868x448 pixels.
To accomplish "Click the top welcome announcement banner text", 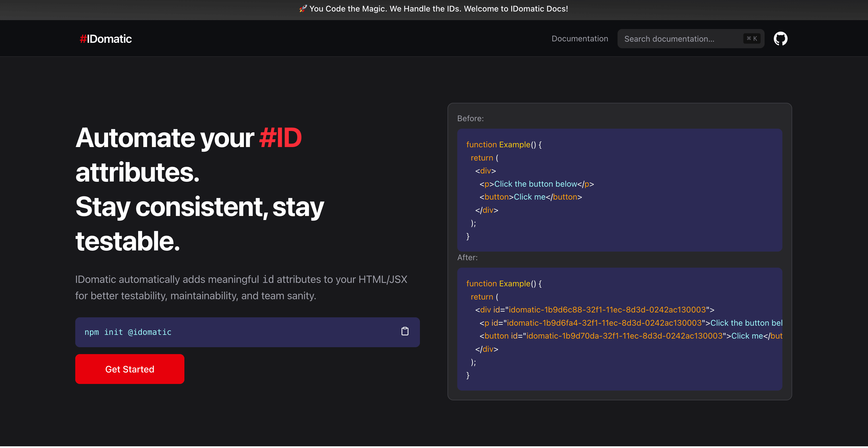I will pyautogui.click(x=434, y=9).
